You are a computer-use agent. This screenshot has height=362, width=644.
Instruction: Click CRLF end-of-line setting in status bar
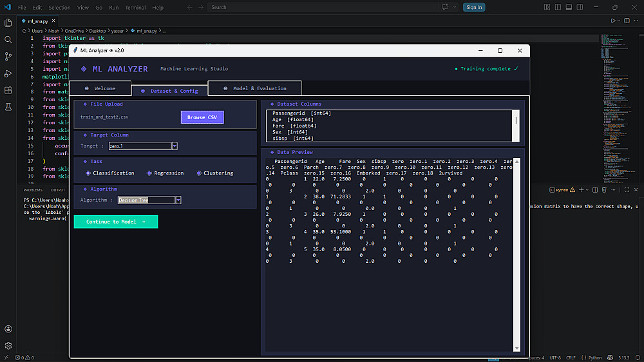571,358
